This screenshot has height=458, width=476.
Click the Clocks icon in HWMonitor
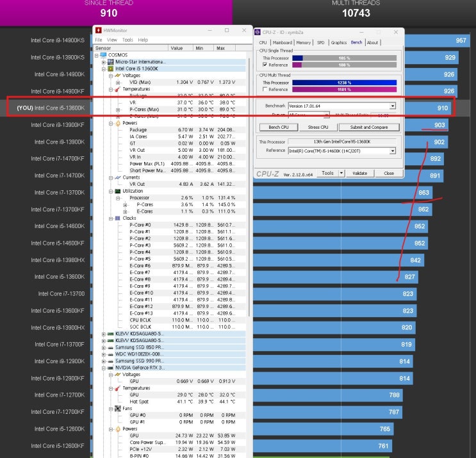118,218
